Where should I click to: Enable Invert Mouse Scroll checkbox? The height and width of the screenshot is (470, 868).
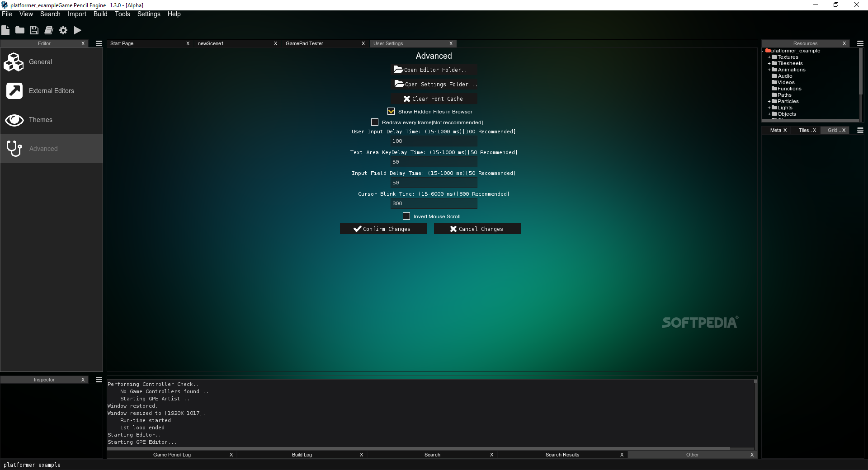click(x=406, y=216)
